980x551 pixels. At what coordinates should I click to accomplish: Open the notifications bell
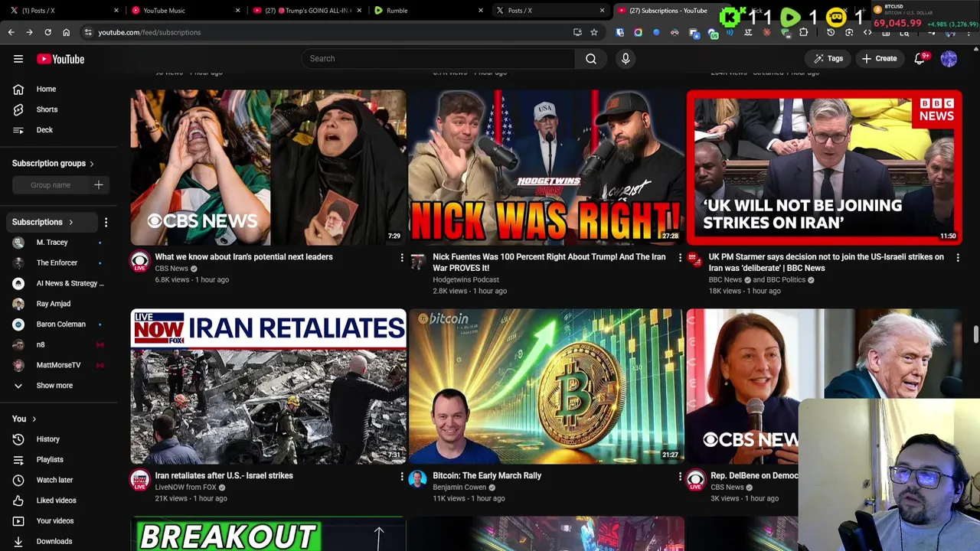(920, 59)
